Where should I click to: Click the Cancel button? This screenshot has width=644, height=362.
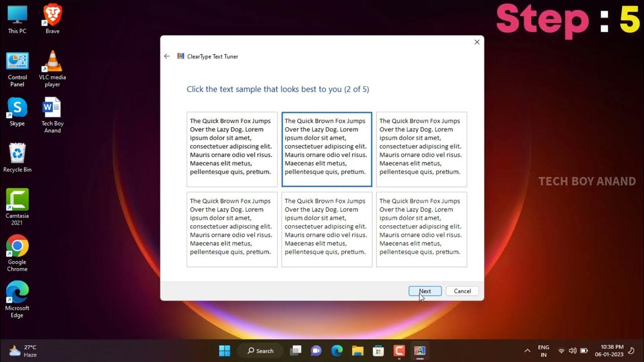pyautogui.click(x=462, y=291)
